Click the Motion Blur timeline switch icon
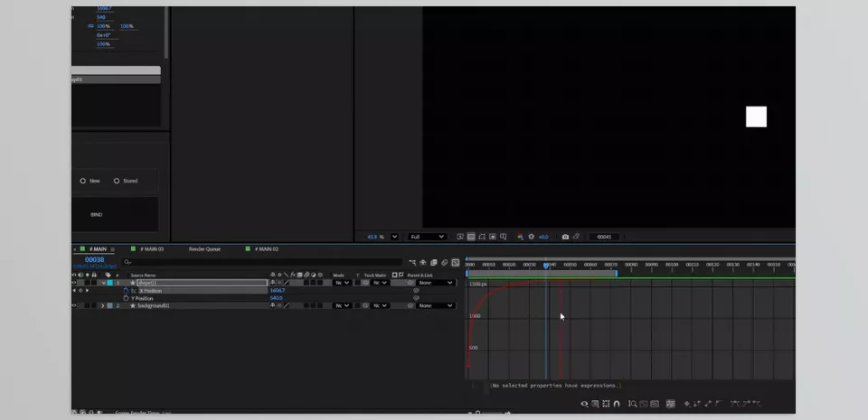The width and height of the screenshot is (868, 420). pos(445,263)
